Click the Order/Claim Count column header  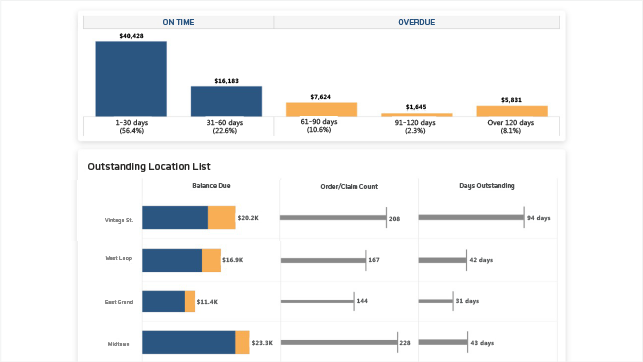(x=349, y=187)
